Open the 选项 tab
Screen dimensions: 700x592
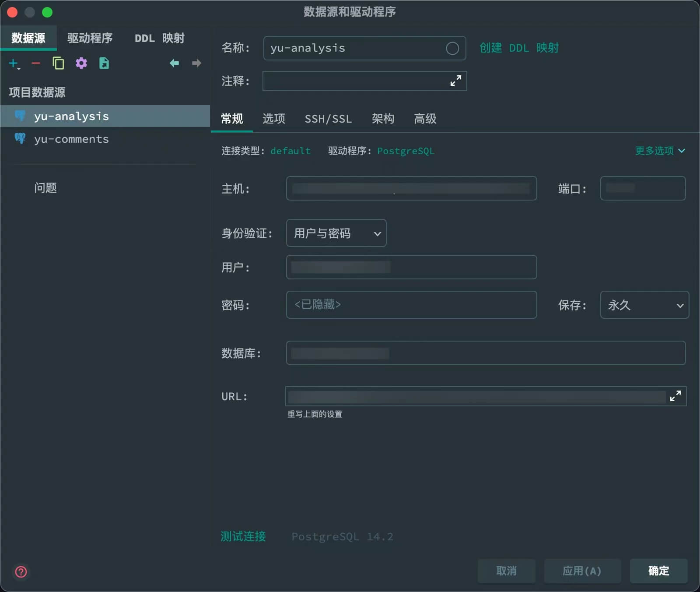click(274, 119)
